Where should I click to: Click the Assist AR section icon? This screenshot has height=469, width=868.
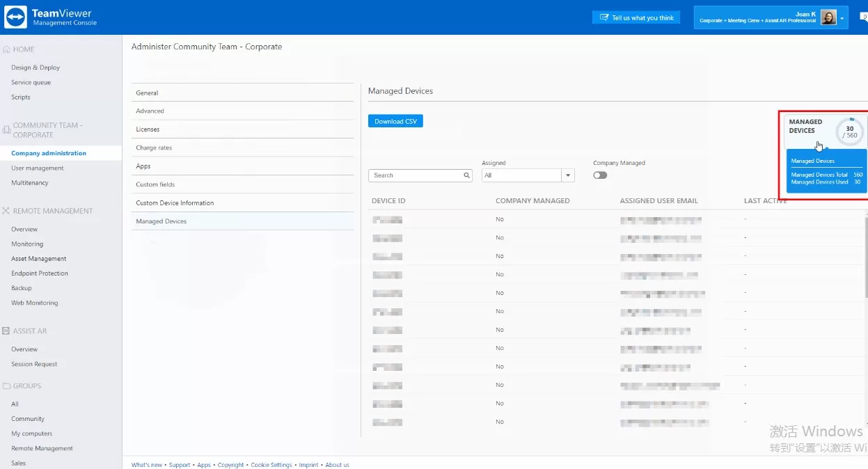click(6, 331)
